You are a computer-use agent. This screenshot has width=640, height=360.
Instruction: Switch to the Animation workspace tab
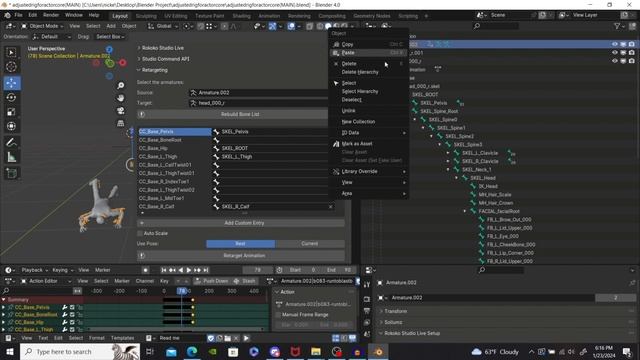point(269,16)
